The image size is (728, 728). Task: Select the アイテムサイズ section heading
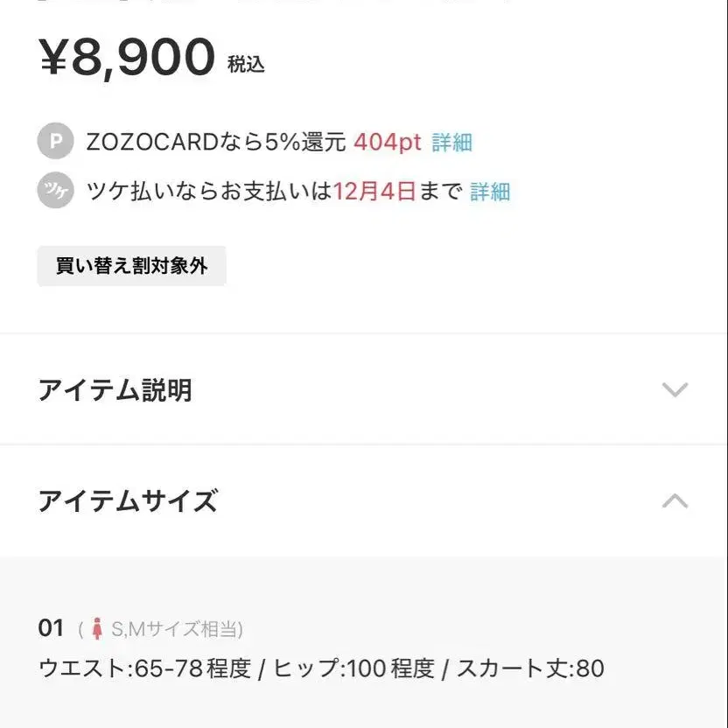pos(128,501)
